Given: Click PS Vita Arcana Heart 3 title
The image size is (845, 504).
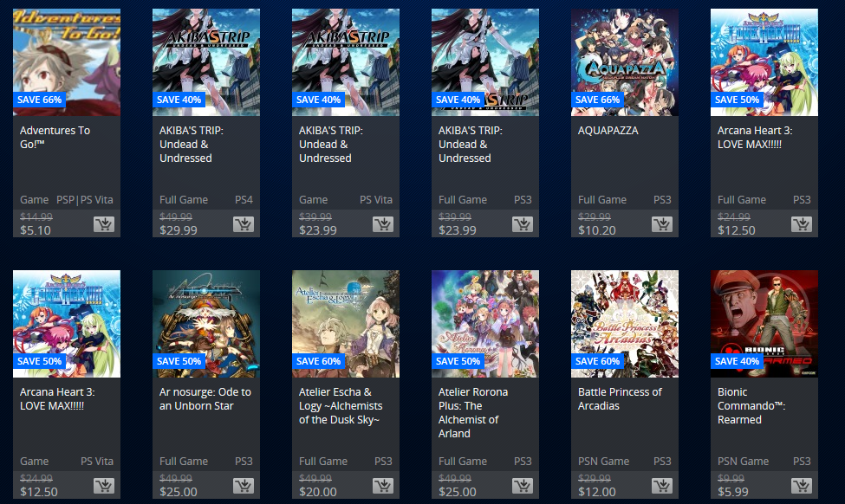Looking at the screenshot, I should pyautogui.click(x=57, y=399).
